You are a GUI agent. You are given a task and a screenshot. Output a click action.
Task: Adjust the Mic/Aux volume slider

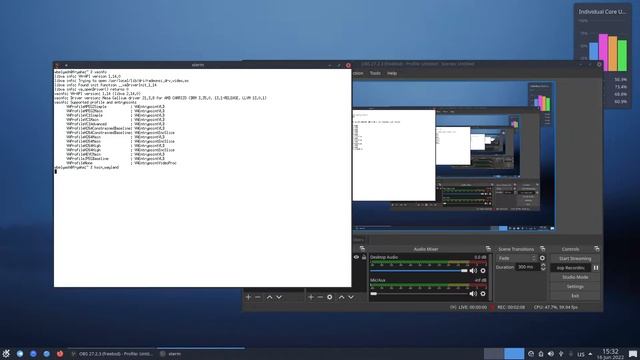[419, 293]
